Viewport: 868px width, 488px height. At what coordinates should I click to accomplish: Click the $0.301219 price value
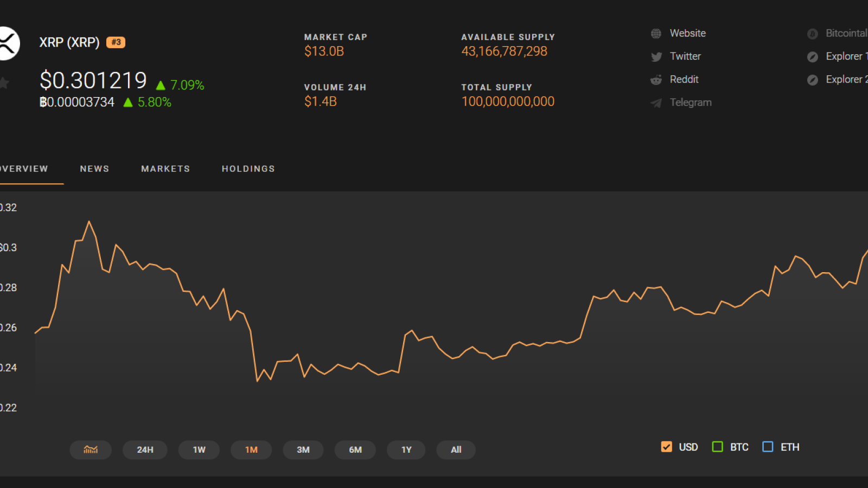tap(93, 81)
